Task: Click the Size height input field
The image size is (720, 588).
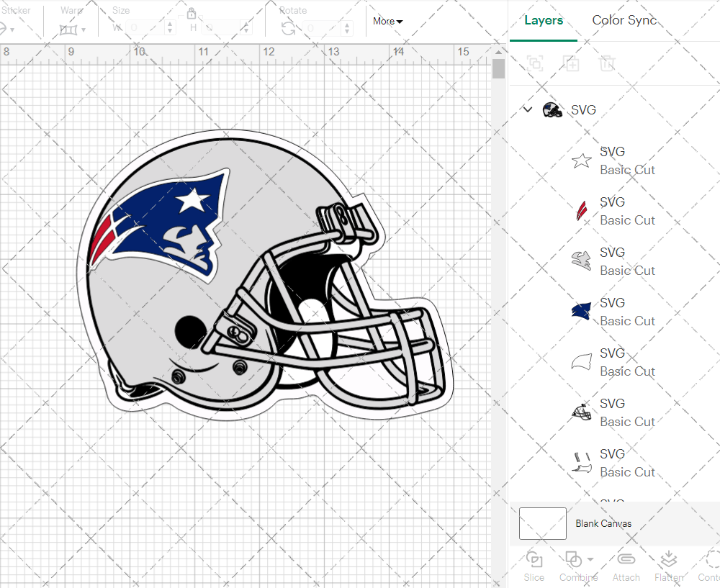Action: click(x=221, y=28)
